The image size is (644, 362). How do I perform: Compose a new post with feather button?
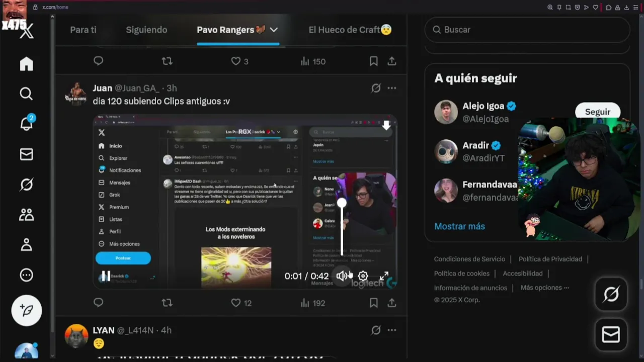pos(27,311)
